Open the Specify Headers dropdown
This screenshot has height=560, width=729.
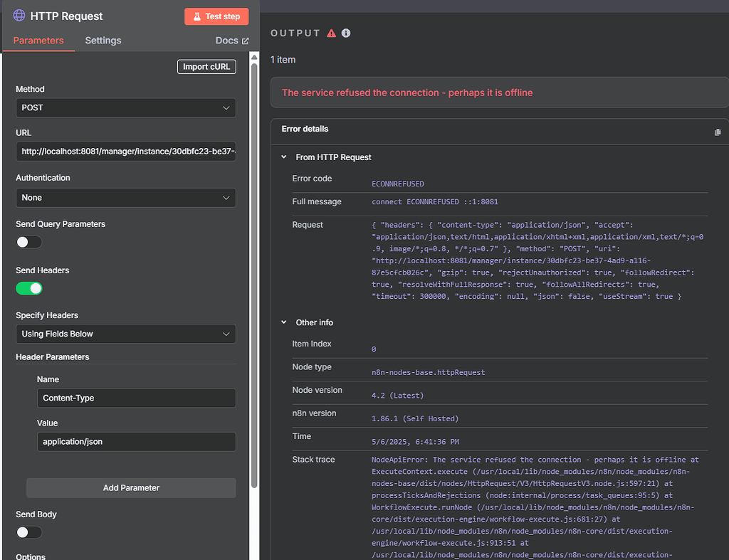click(x=125, y=333)
